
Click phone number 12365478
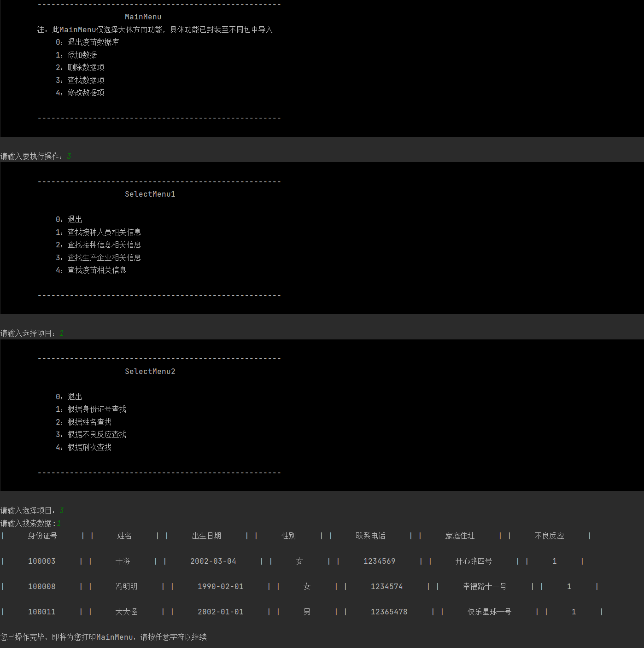pos(389,612)
